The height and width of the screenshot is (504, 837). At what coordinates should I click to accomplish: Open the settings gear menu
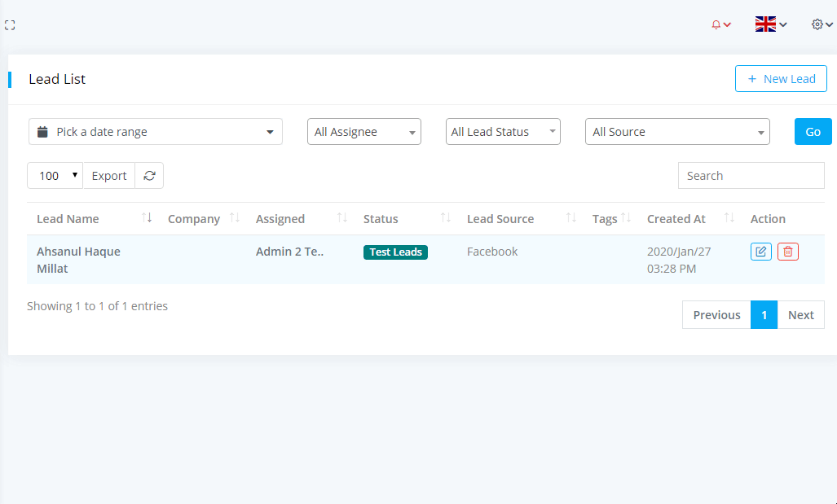pyautogui.click(x=822, y=24)
